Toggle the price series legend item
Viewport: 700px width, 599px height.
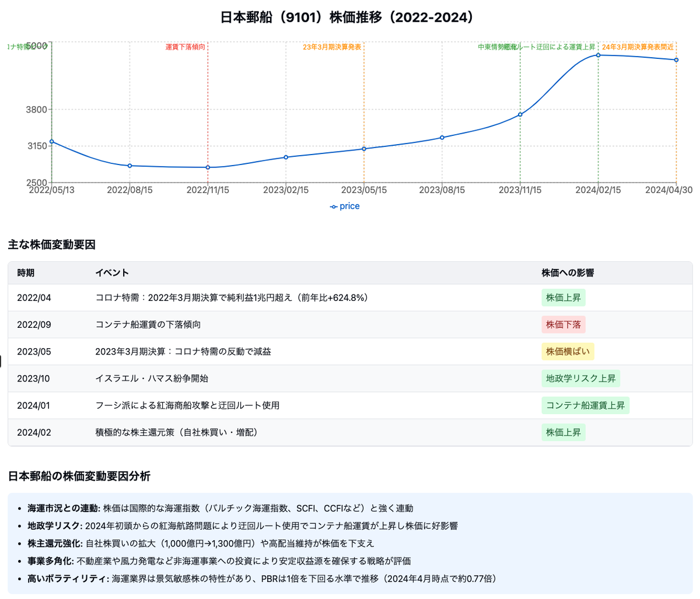[x=345, y=206]
